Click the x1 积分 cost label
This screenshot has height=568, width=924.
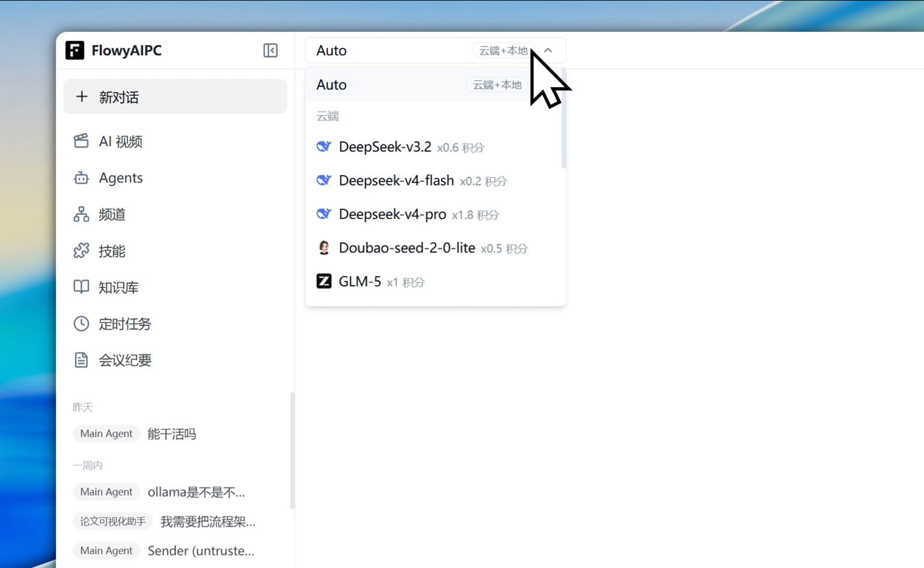point(406,282)
